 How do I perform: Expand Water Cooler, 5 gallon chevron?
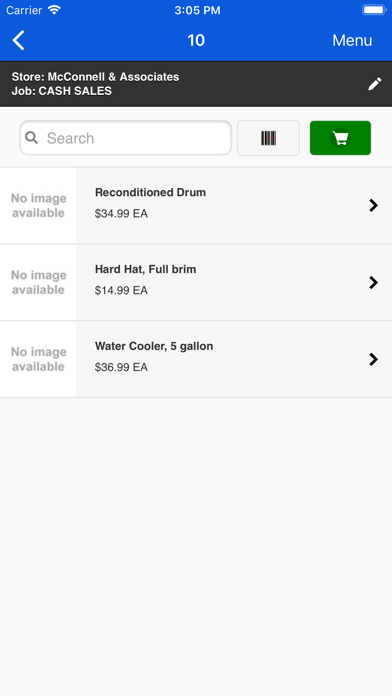point(373,360)
